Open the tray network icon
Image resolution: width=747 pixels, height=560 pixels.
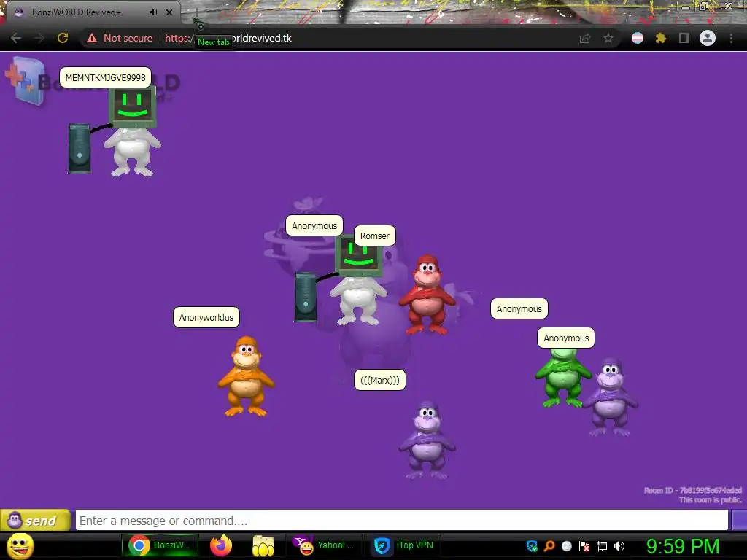pos(602,546)
